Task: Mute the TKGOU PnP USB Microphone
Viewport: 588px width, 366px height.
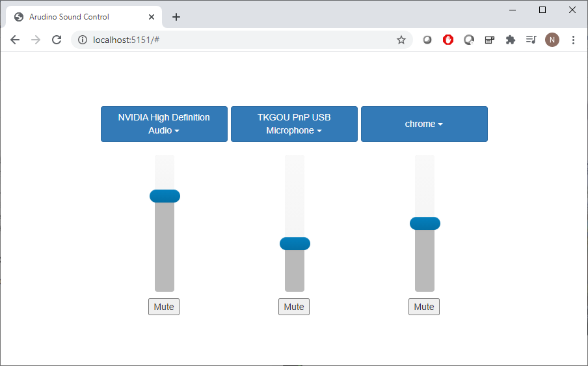Action: [x=294, y=307]
